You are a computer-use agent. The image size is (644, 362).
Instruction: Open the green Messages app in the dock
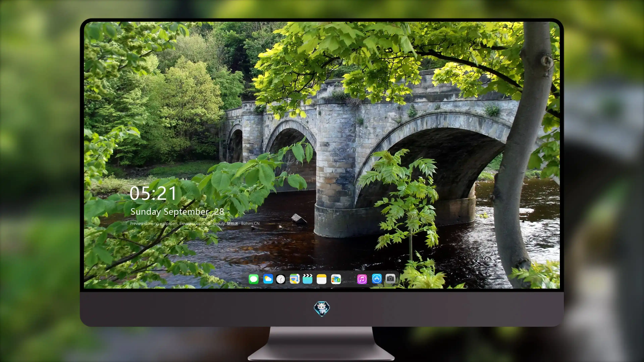(254, 279)
